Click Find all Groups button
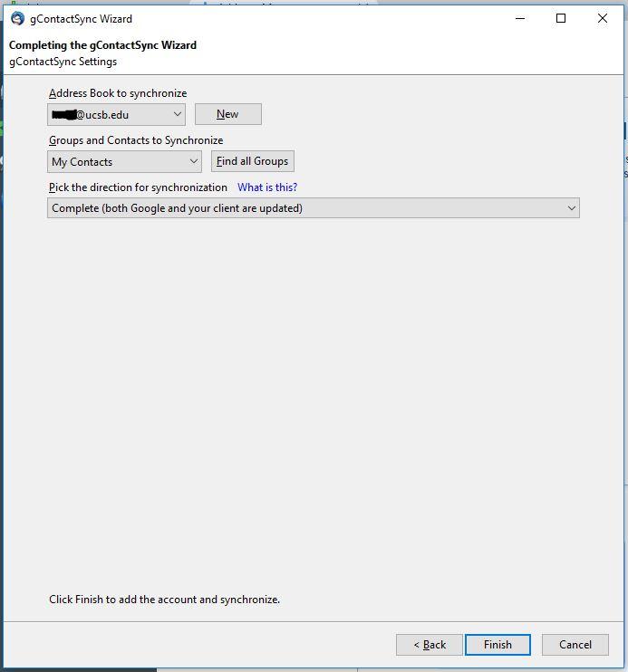 click(252, 161)
